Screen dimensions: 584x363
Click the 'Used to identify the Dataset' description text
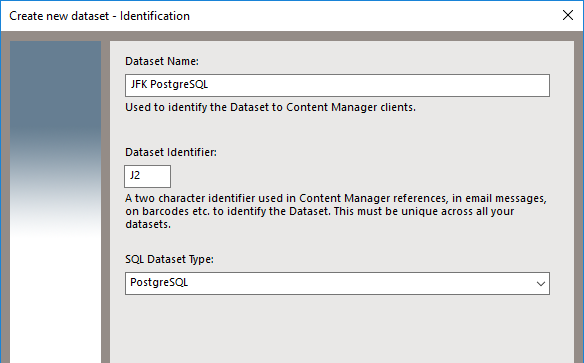[x=270, y=107]
